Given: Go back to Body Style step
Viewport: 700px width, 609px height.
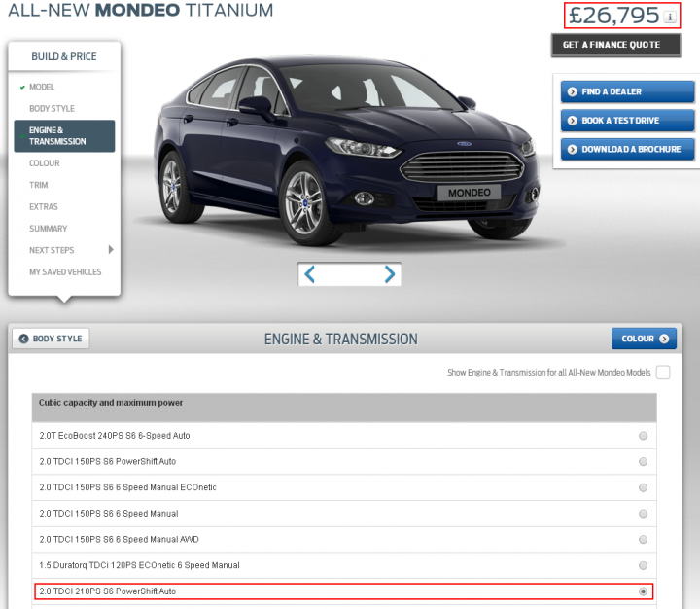Looking at the screenshot, I should point(51,339).
